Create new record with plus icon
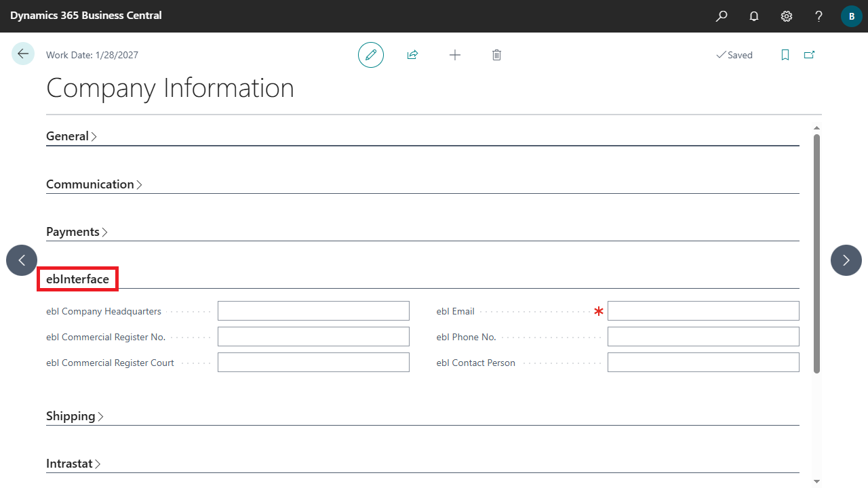This screenshot has height=488, width=868. point(455,55)
